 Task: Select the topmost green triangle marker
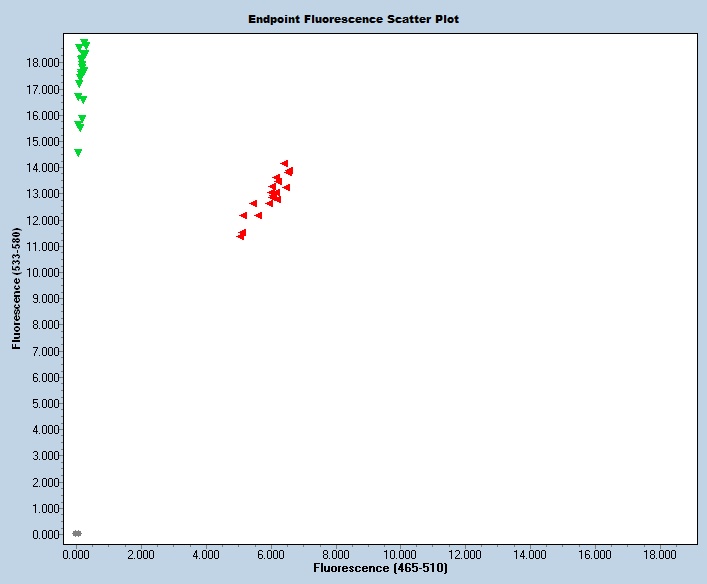click(x=85, y=43)
